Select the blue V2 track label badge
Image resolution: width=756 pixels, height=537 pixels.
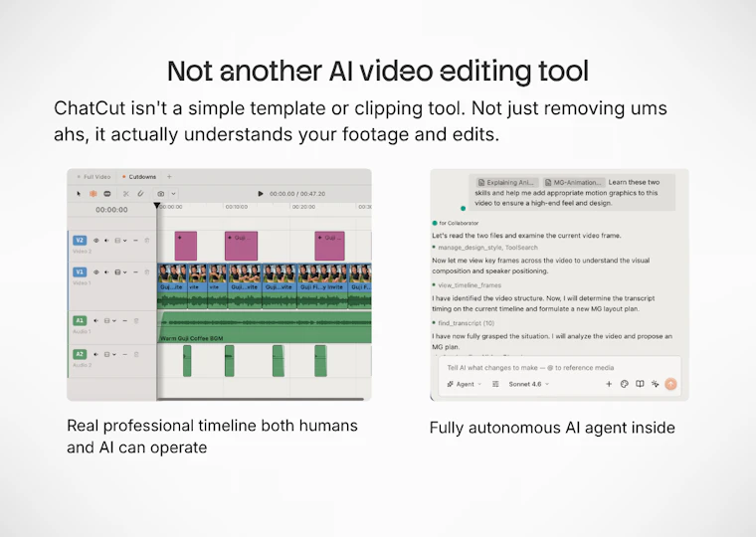[80, 240]
